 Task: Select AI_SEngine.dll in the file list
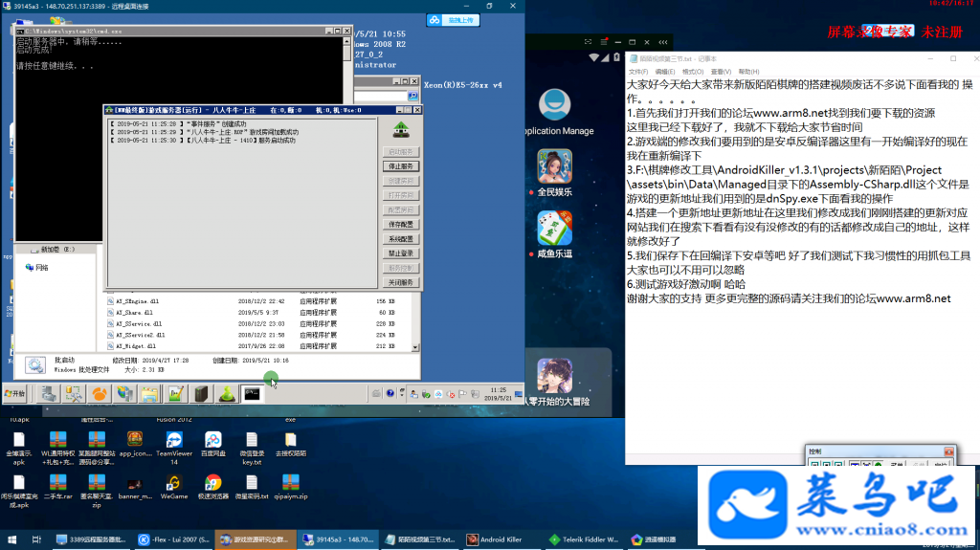click(252, 301)
